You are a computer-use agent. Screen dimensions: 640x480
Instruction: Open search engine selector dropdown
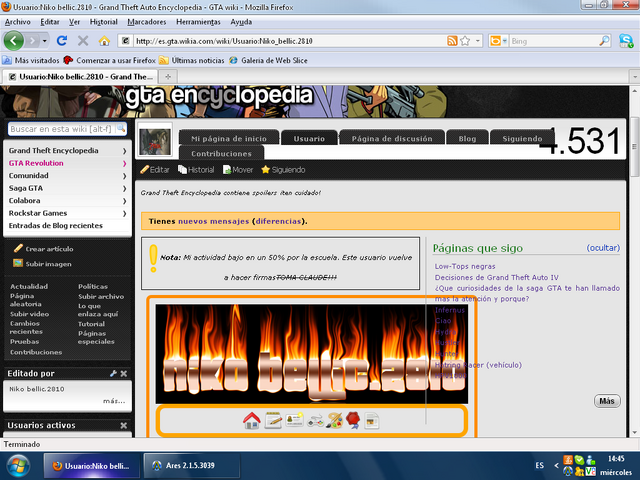(x=504, y=41)
